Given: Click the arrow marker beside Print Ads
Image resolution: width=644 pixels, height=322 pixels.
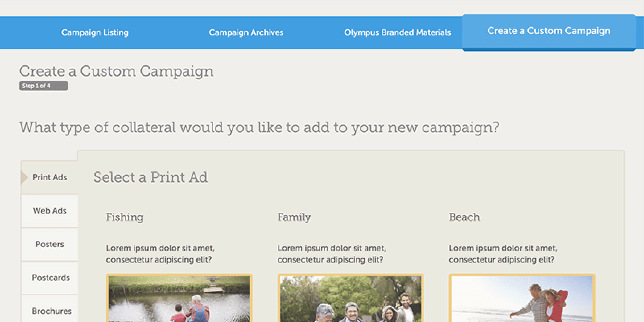Looking at the screenshot, I should [24, 177].
